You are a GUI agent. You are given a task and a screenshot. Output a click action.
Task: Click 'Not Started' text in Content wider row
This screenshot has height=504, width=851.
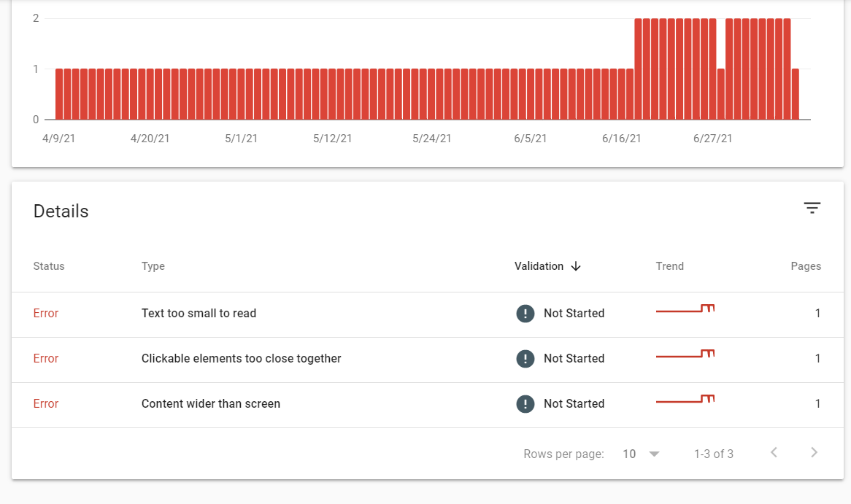[574, 403]
